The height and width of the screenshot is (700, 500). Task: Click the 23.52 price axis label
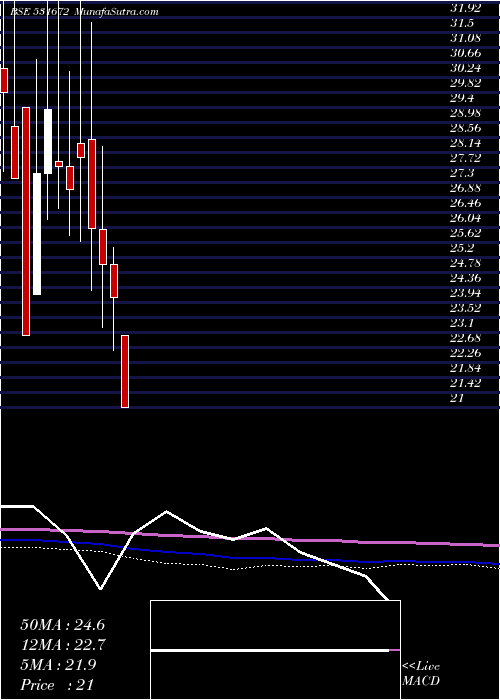pos(466,308)
